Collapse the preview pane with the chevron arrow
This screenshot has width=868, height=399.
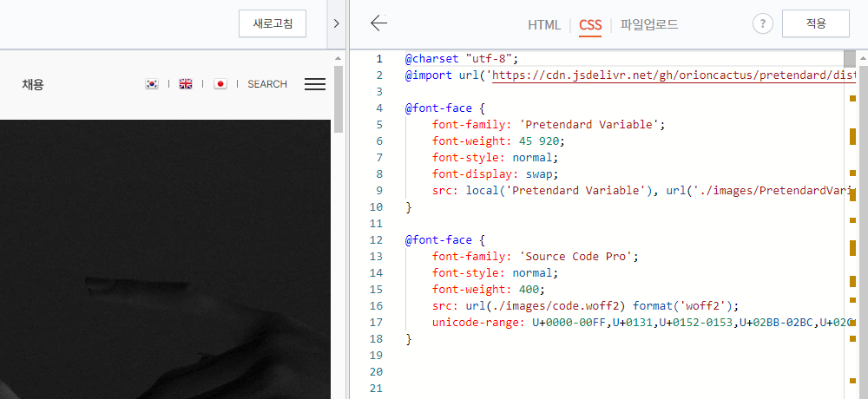(x=336, y=23)
